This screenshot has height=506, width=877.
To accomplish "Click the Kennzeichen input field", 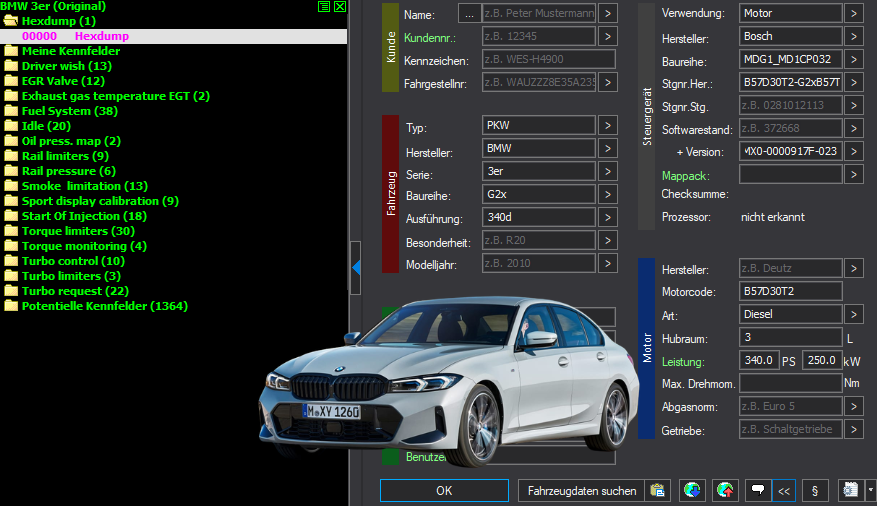I will pyautogui.click(x=549, y=59).
